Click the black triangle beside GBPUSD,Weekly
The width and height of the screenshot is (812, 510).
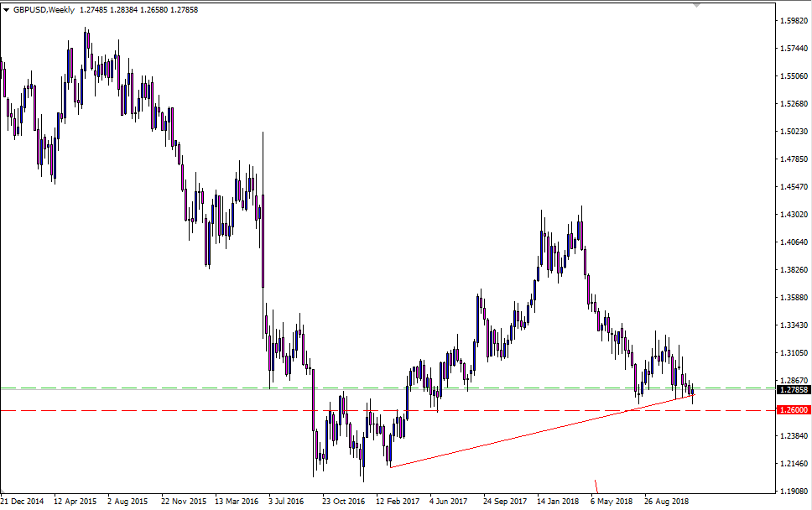[x=6, y=10]
